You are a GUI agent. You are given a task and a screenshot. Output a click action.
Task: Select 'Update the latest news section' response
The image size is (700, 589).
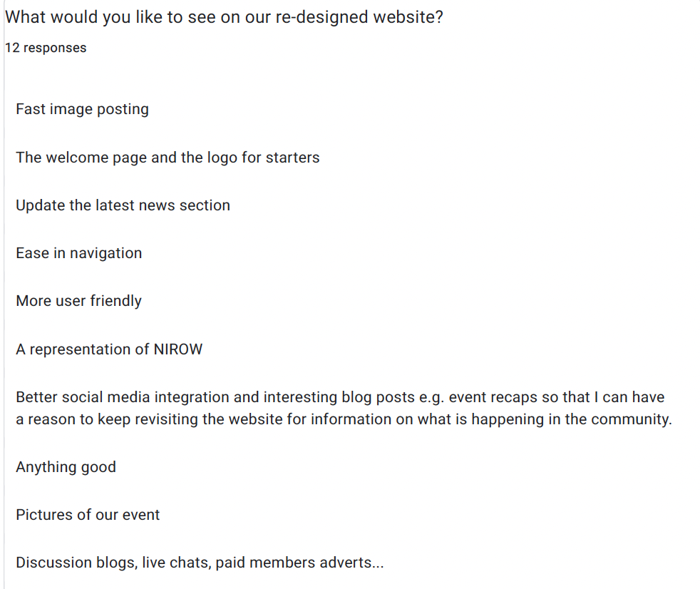pyautogui.click(x=123, y=205)
